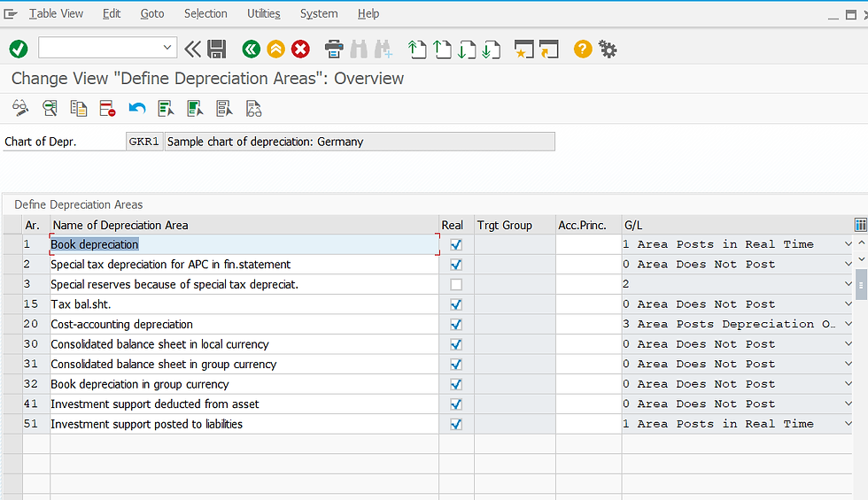The width and height of the screenshot is (868, 500).
Task: Check Real box for Special reserves row
Action: pyautogui.click(x=456, y=284)
